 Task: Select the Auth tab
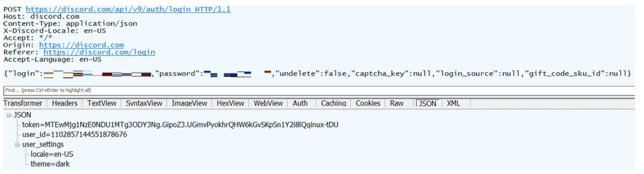coord(300,103)
